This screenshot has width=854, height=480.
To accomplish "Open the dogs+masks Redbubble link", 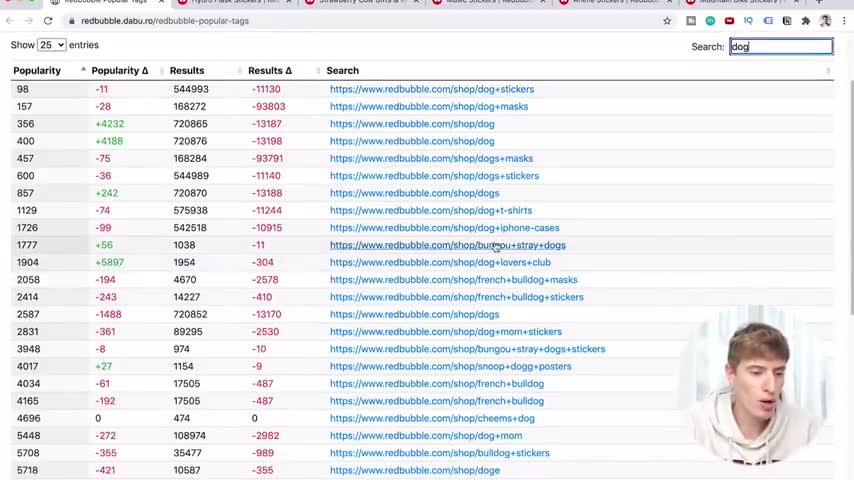I will click(x=431, y=159).
